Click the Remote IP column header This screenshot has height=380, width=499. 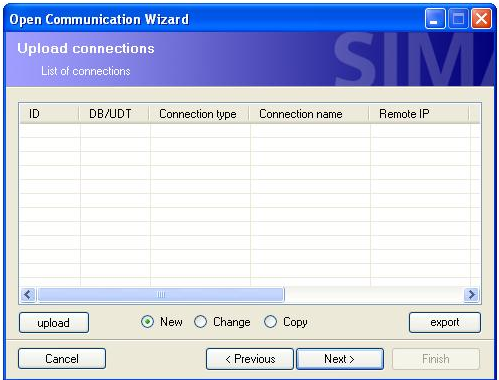coord(419,114)
